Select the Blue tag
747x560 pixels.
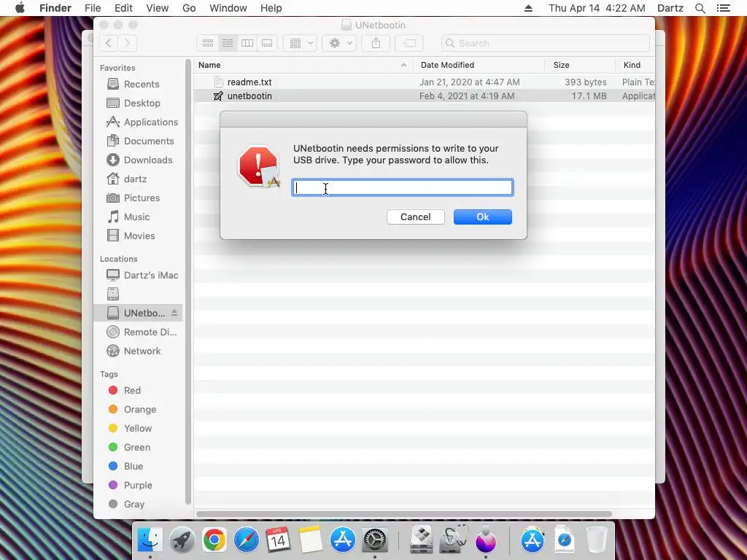pos(125,466)
